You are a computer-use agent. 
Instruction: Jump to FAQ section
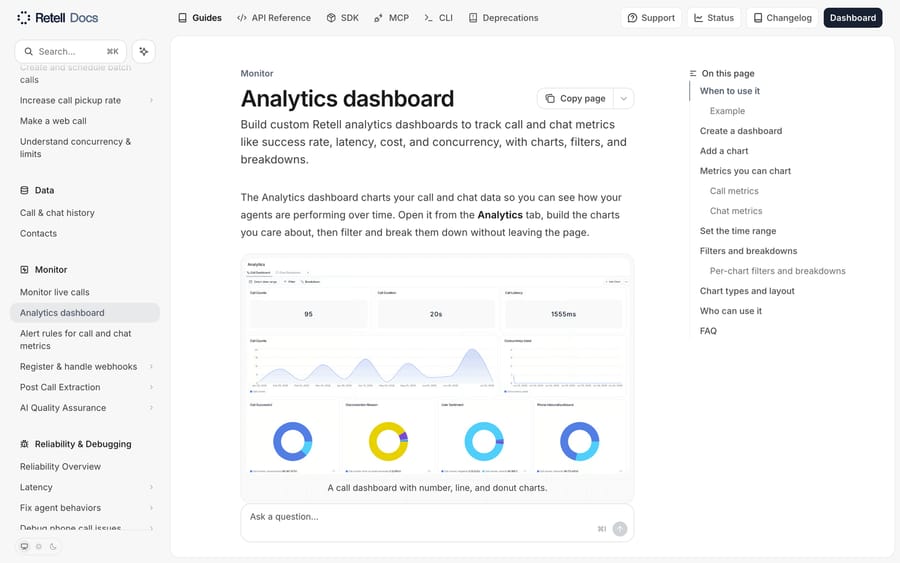[708, 331]
